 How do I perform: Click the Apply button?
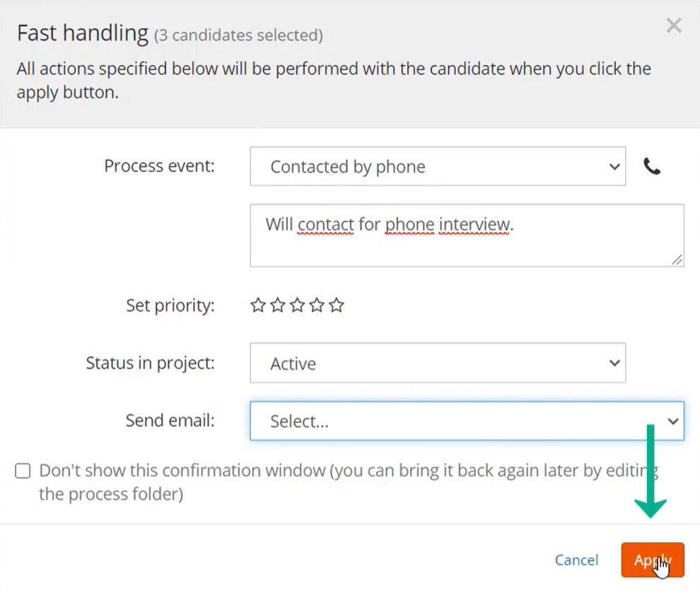tap(652, 560)
